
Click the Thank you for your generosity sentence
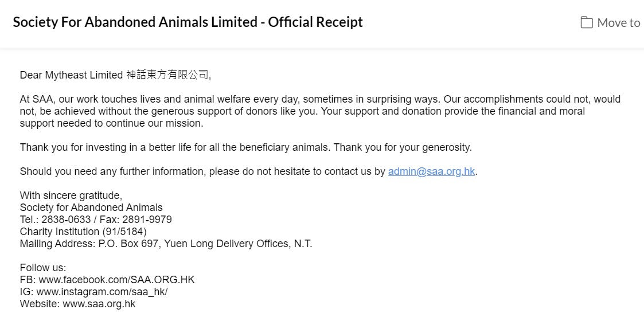click(403, 147)
